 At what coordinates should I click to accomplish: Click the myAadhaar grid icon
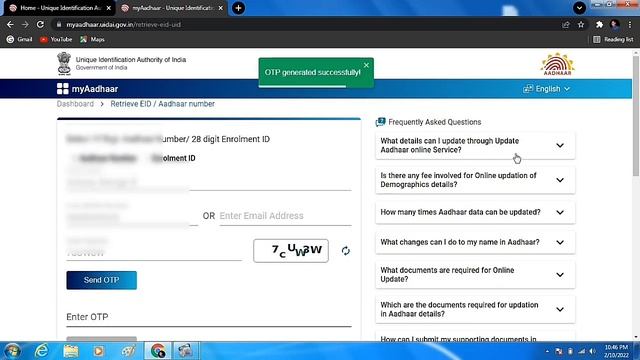click(x=62, y=89)
